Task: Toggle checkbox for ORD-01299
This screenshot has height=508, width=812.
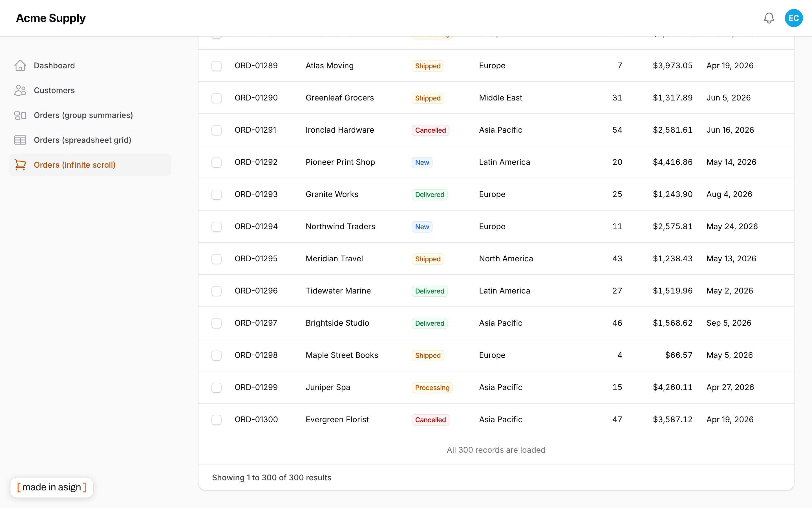Action: (217, 388)
